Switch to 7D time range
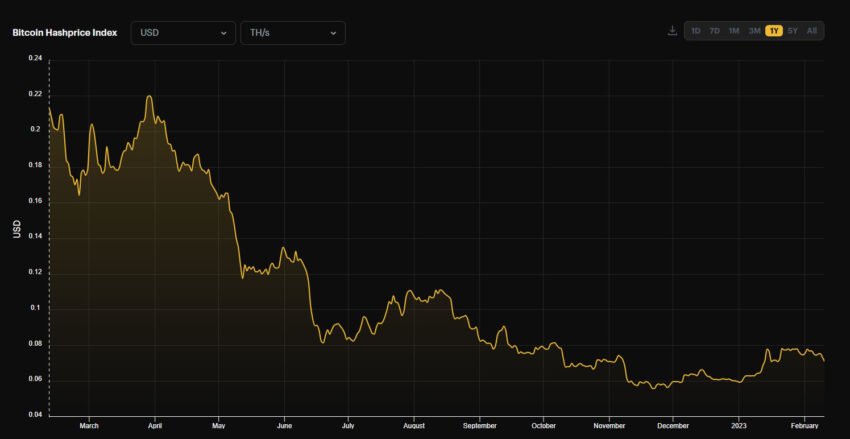Screen dimensions: 850x439 [714, 31]
